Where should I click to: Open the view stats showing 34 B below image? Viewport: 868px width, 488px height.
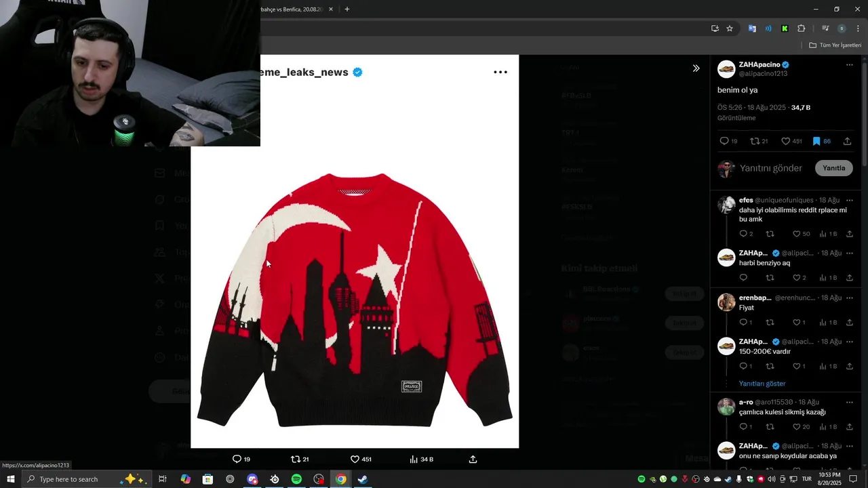pos(421,459)
